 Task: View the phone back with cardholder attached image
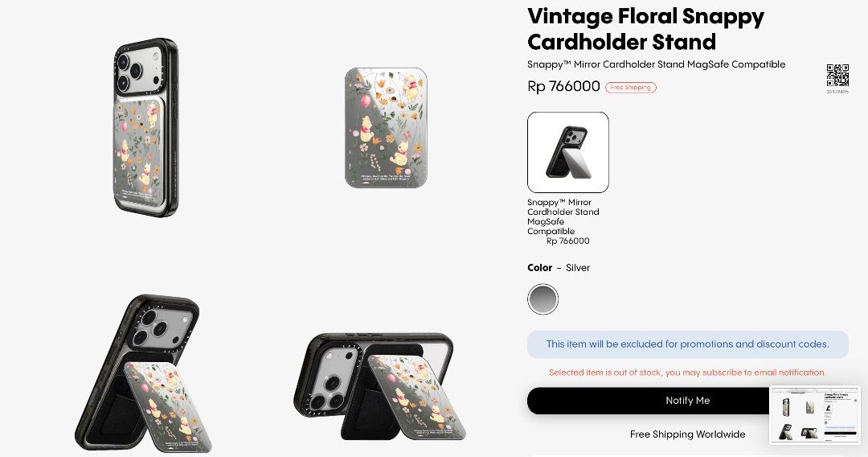[146, 127]
